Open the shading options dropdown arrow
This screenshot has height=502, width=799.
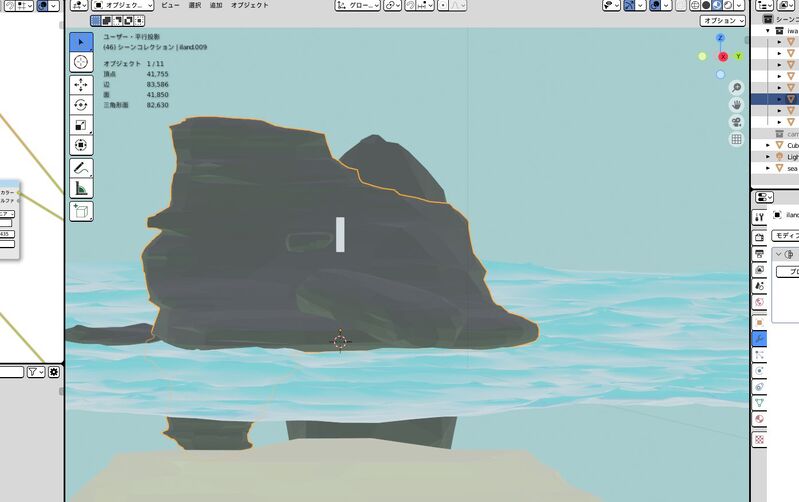pyautogui.click(x=739, y=5)
